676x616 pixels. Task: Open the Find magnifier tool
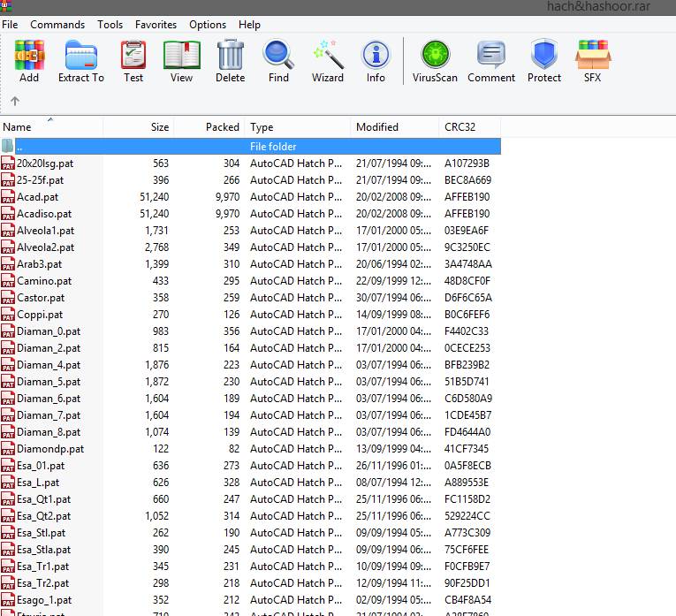[278, 55]
